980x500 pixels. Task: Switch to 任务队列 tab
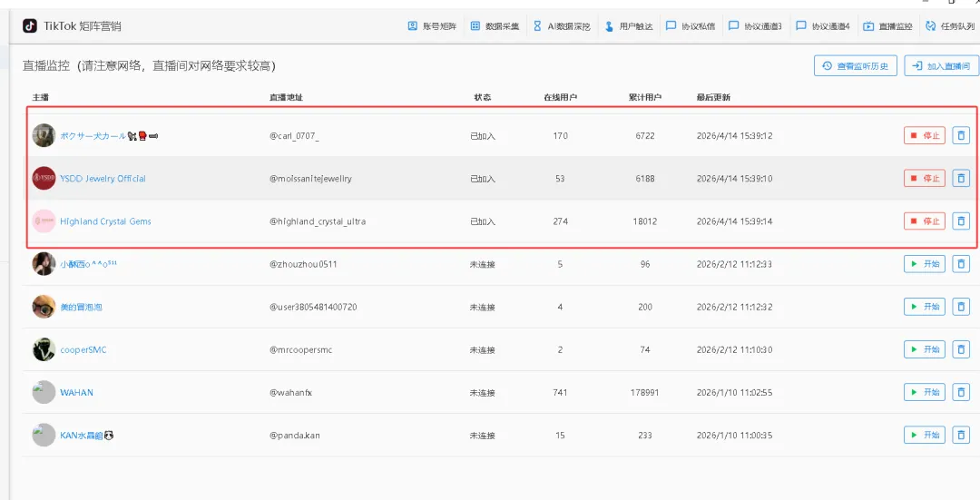click(951, 26)
